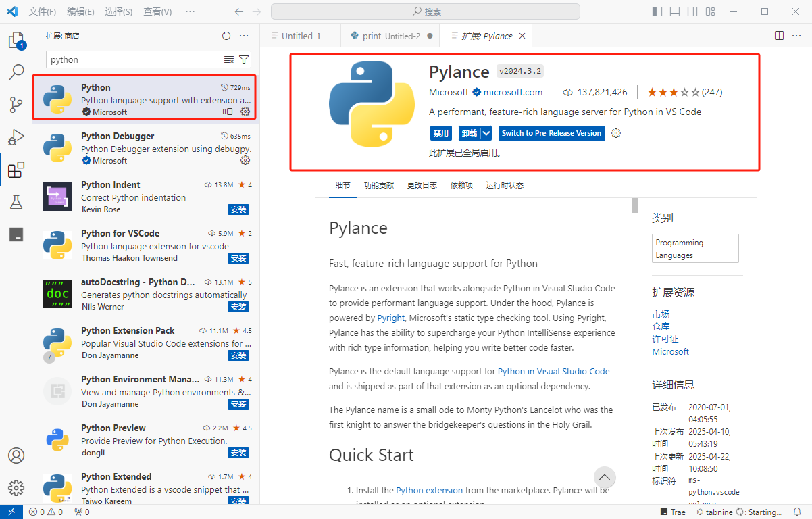Viewport: 812px width, 519px height.
Task: Open the Pyright link
Action: pos(391,317)
